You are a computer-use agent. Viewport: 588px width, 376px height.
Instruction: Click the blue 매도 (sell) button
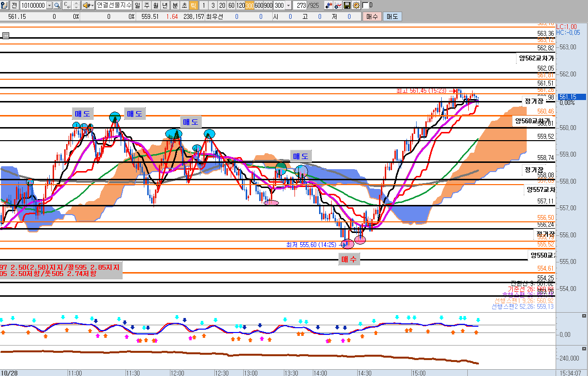[x=392, y=16]
